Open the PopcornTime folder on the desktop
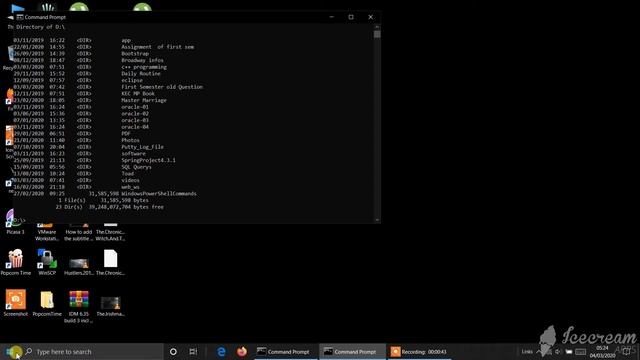 click(x=47, y=304)
